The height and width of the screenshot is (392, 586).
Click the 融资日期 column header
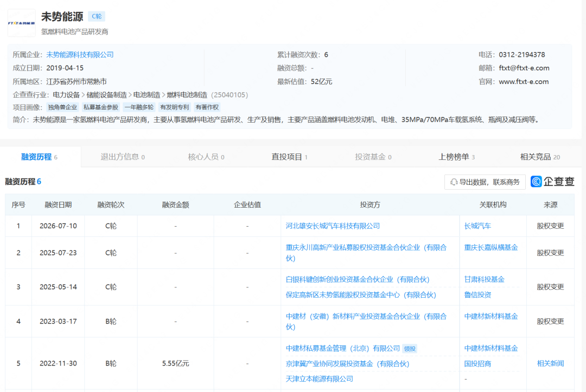(x=58, y=204)
